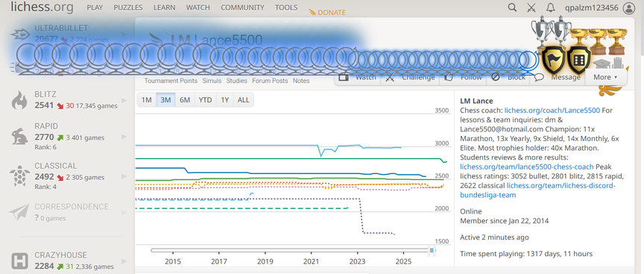Switch to Simuls tab

(x=212, y=81)
